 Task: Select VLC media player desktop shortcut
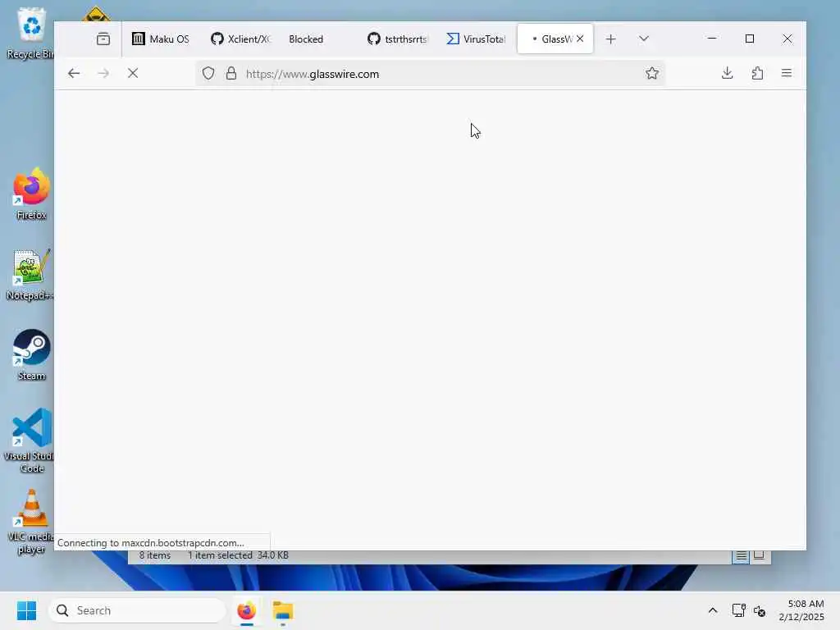click(31, 522)
